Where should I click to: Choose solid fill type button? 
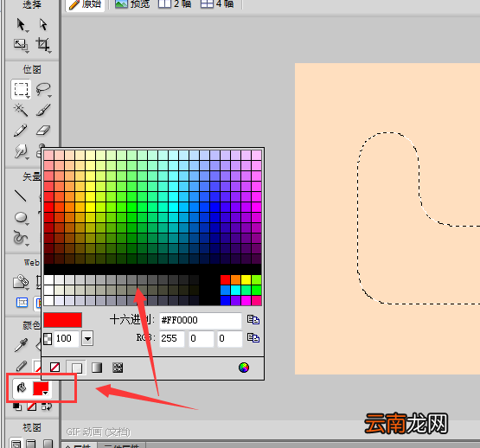pos(76,368)
